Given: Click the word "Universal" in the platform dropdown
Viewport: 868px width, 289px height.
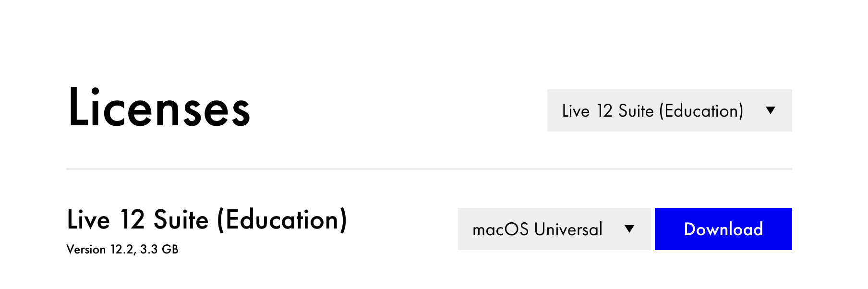Looking at the screenshot, I should coord(568,229).
